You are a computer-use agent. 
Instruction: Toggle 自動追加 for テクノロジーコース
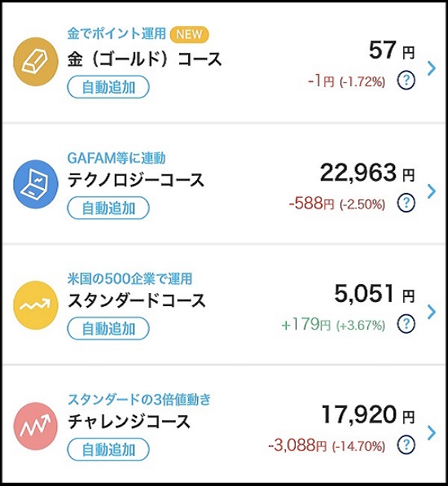tap(108, 208)
